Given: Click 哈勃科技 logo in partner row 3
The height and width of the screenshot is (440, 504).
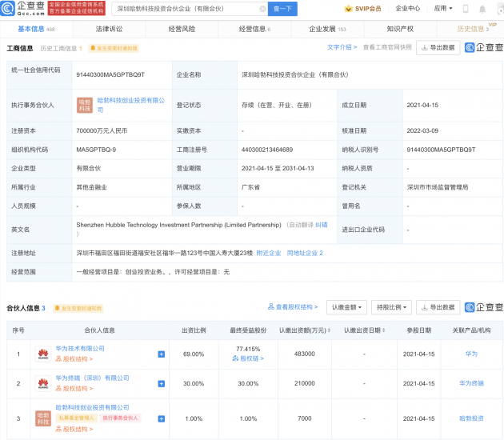Looking at the screenshot, I should tap(43, 418).
